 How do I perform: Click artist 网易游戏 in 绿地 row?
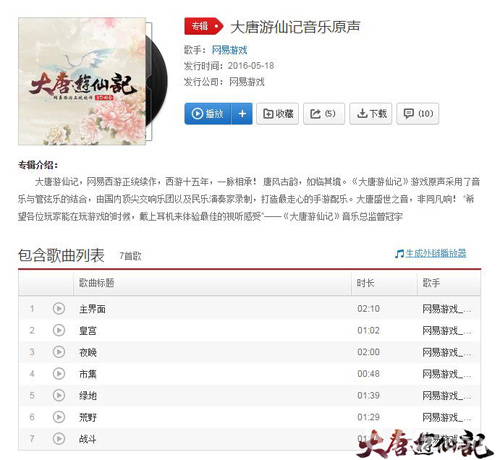coord(447,396)
